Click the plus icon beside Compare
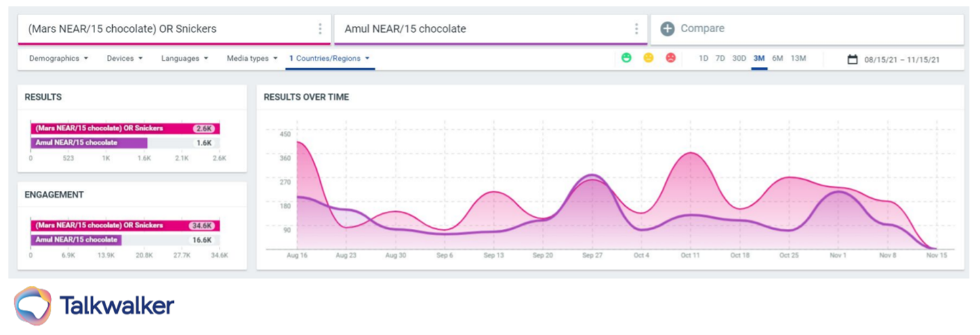980x335 pixels. tap(667, 29)
